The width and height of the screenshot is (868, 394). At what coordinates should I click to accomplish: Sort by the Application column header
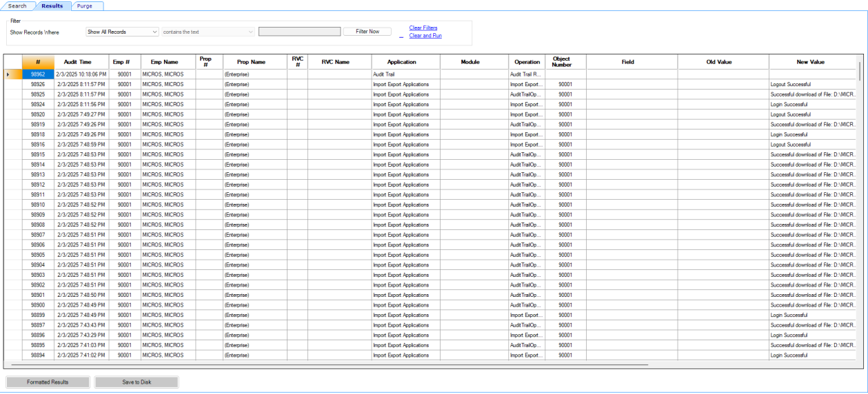(401, 62)
